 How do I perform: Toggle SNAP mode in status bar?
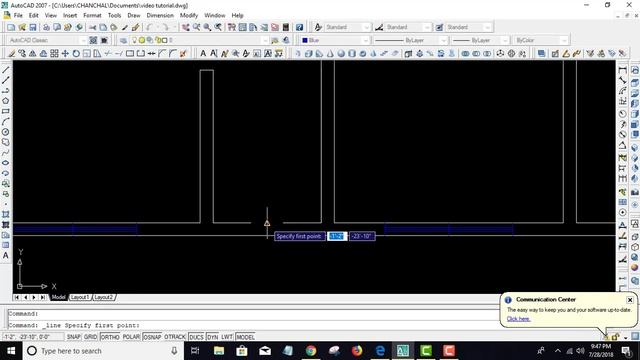coord(73,337)
